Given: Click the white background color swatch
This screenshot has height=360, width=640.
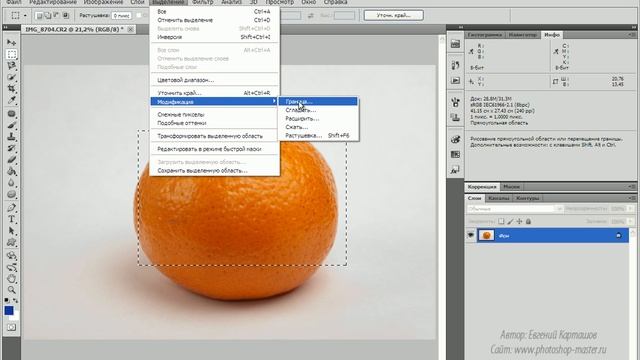Looking at the screenshot, I should click(x=16, y=316).
